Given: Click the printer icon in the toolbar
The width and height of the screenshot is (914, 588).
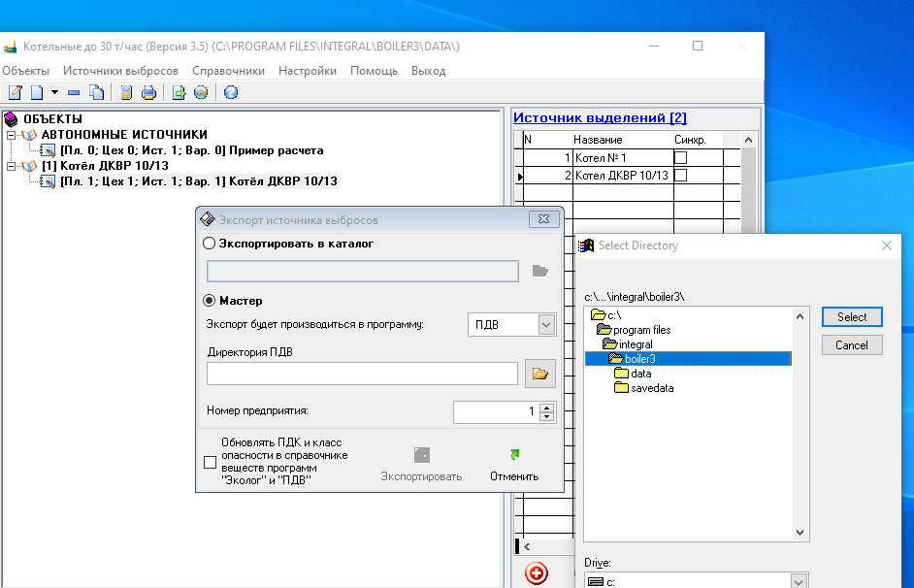Looking at the screenshot, I should coord(148,93).
